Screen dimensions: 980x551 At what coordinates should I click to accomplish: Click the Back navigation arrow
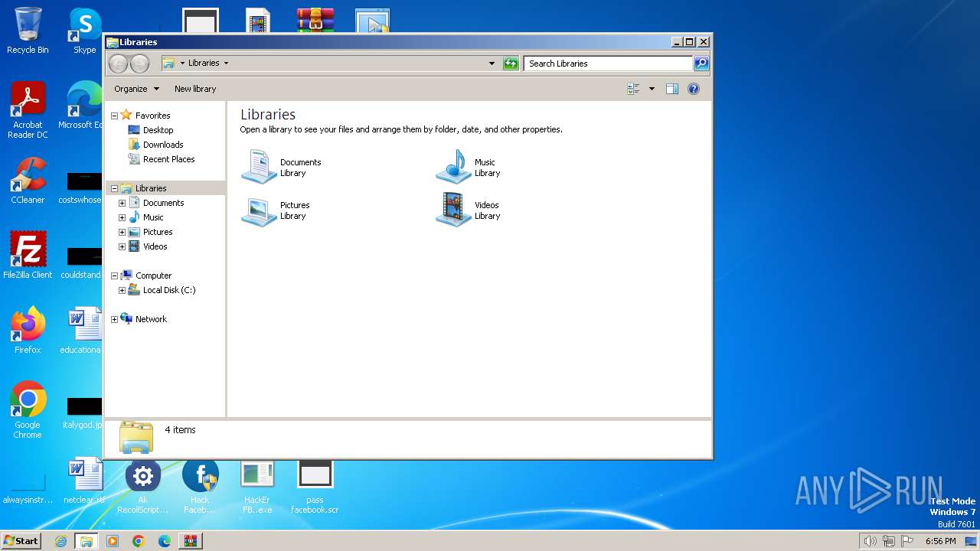coord(118,64)
